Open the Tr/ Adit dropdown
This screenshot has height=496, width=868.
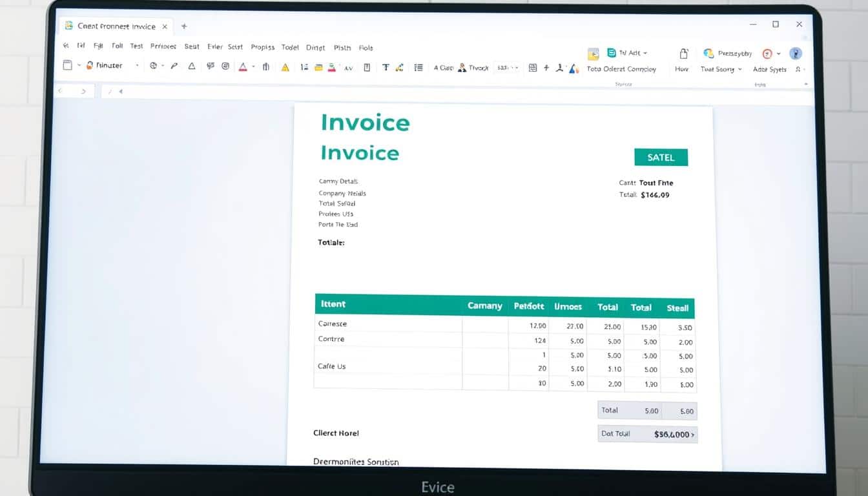[645, 53]
